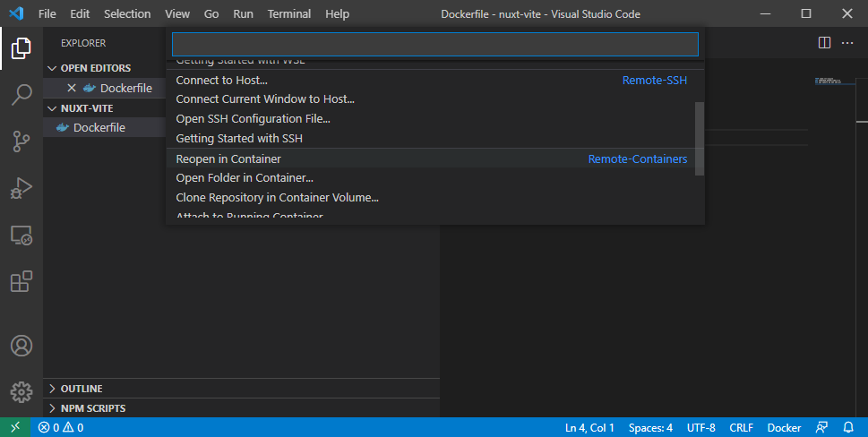Open the Run and Debug view
The height and width of the screenshot is (437, 868).
point(21,189)
